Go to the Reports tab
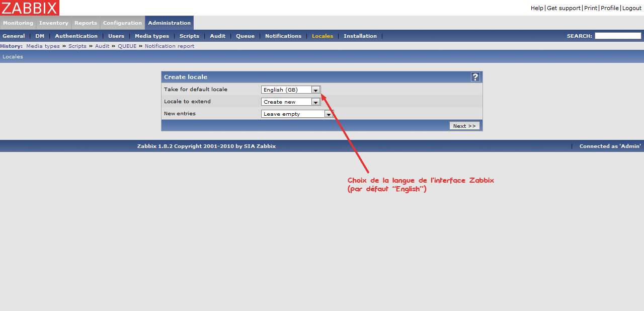 click(86, 23)
